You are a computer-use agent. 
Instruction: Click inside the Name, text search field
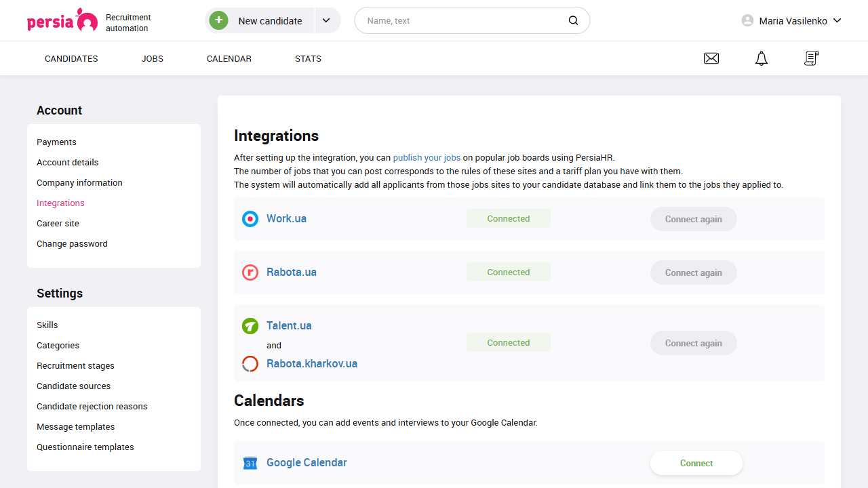click(441, 20)
